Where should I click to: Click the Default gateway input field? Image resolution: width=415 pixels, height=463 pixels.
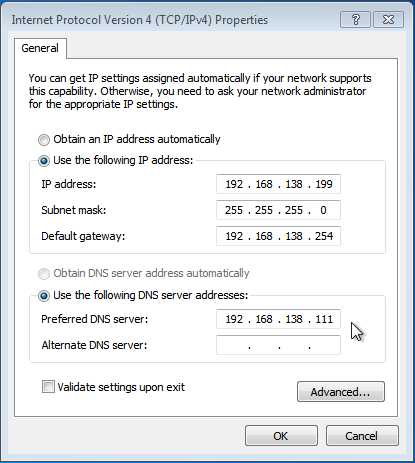click(278, 236)
